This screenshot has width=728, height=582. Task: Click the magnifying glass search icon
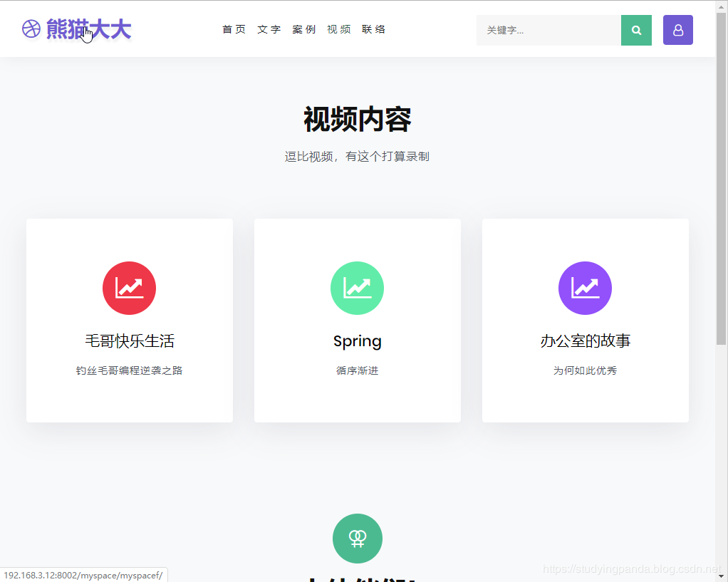(x=636, y=30)
